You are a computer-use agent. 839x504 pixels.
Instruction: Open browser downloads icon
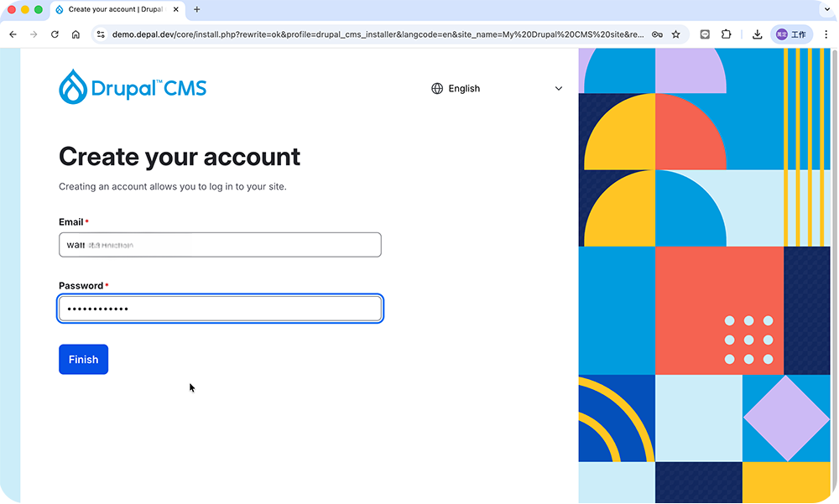(x=757, y=34)
